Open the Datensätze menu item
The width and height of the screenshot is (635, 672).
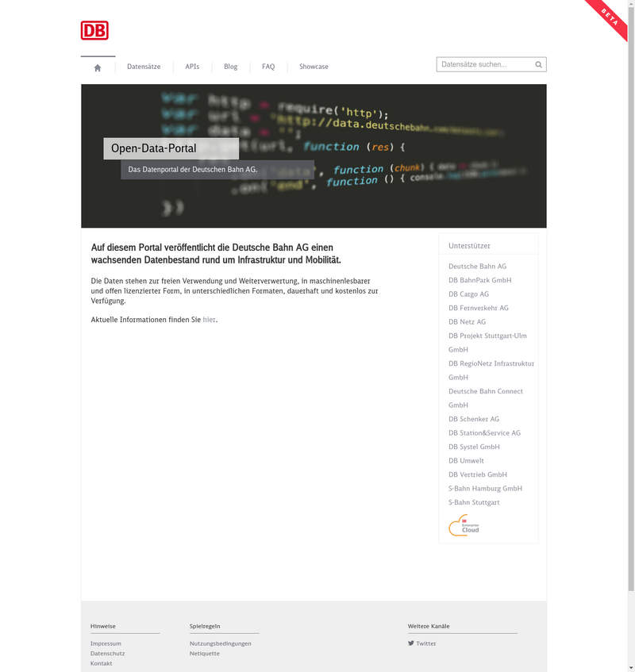click(144, 67)
